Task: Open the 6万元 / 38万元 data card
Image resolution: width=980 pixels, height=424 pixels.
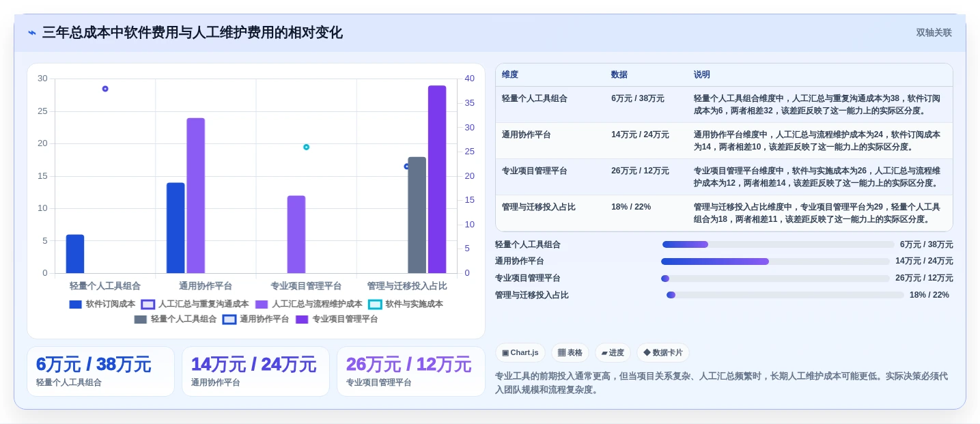Action: (100, 371)
